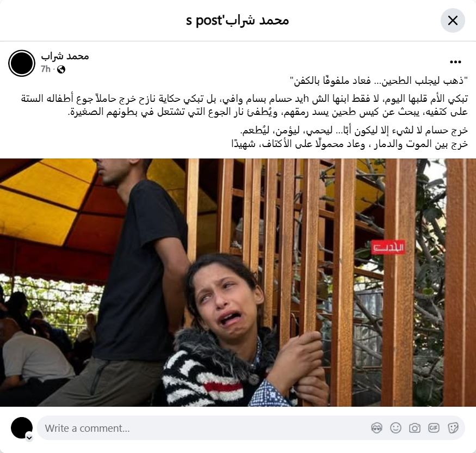Open the photo of the crying girl
The width and height of the screenshot is (476, 453).
point(238,283)
